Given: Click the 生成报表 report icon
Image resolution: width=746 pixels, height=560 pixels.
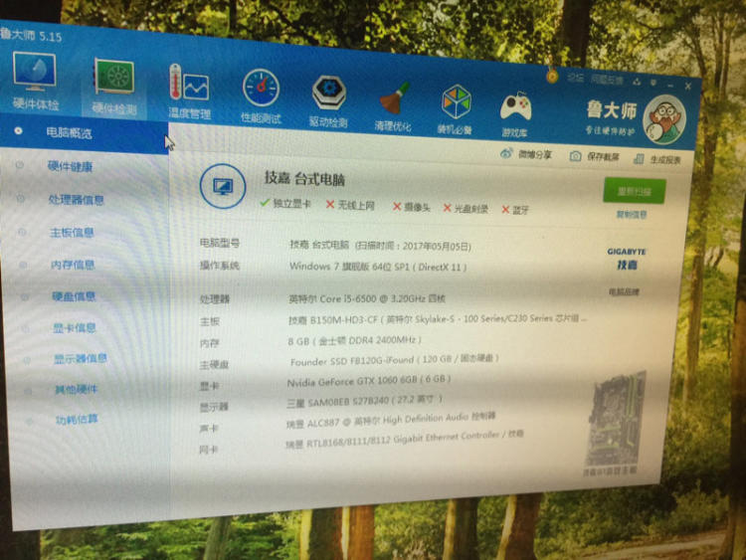Looking at the screenshot, I should point(639,159).
